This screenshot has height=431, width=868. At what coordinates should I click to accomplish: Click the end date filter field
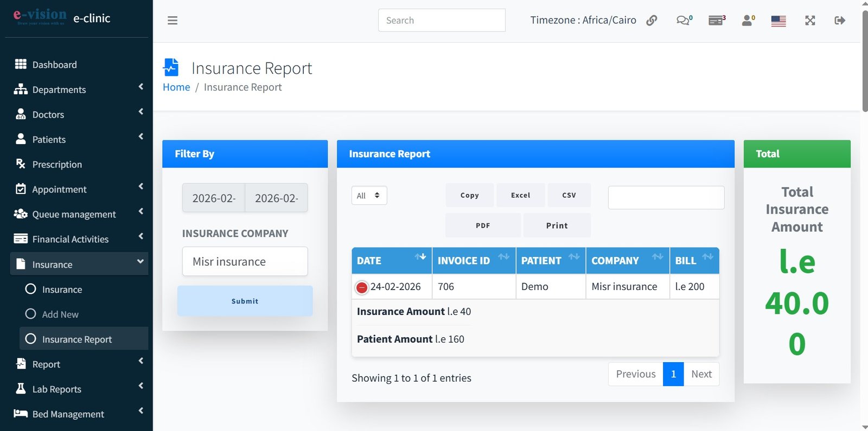coord(277,198)
